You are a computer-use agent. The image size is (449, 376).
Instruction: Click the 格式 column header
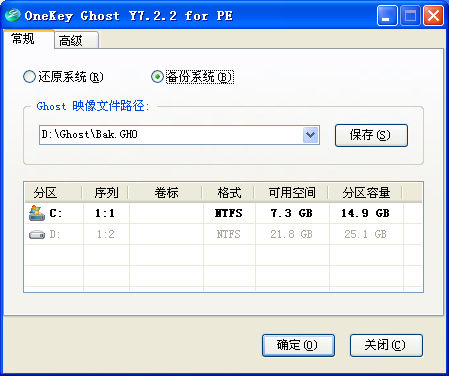pyautogui.click(x=229, y=193)
